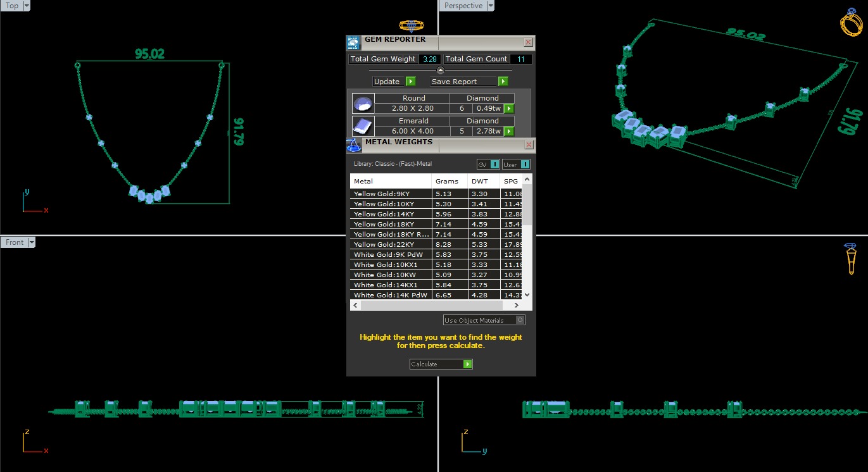Enable Use Object Materials option
Viewport: 868px width, 472px height.
pyautogui.click(x=520, y=320)
